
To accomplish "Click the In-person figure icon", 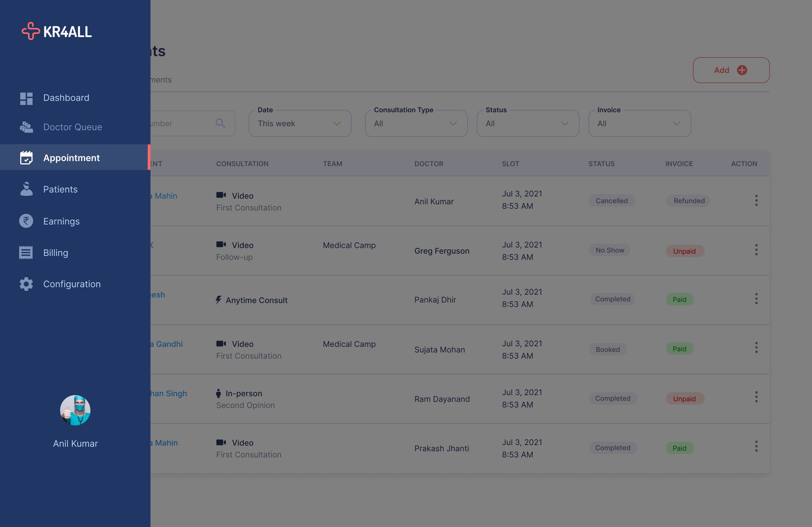I will pyautogui.click(x=218, y=393).
